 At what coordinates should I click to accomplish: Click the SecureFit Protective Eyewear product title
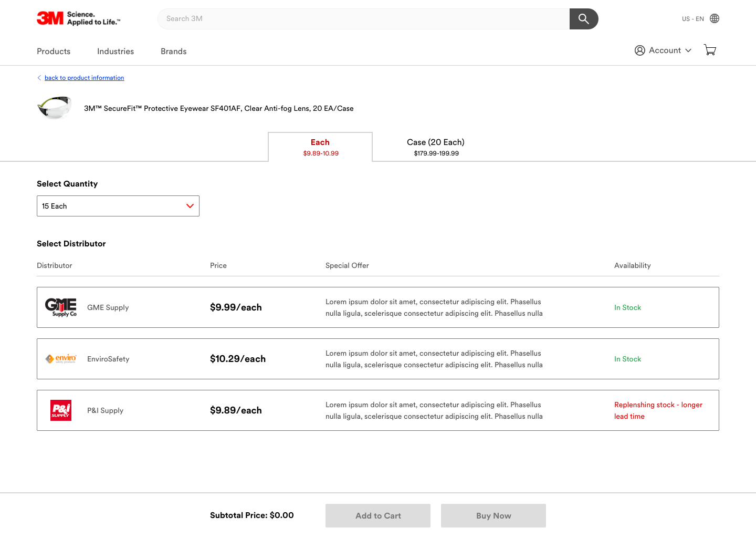point(219,109)
